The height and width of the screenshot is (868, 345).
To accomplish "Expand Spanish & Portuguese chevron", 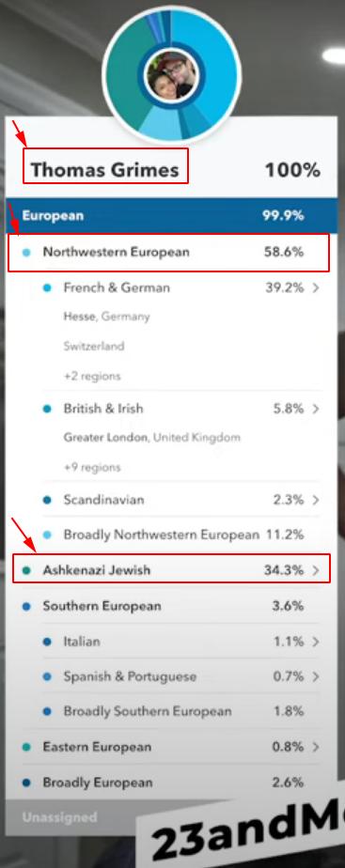I will pyautogui.click(x=316, y=676).
